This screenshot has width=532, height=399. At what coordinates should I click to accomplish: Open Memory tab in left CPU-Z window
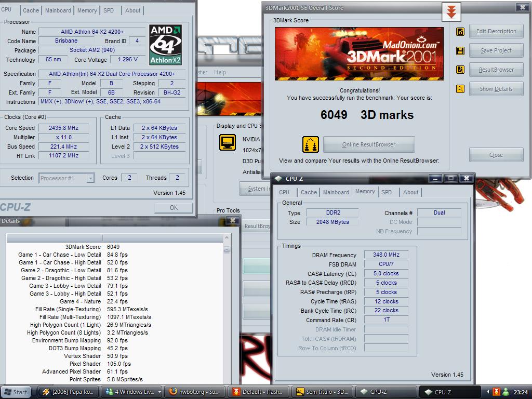[87, 10]
